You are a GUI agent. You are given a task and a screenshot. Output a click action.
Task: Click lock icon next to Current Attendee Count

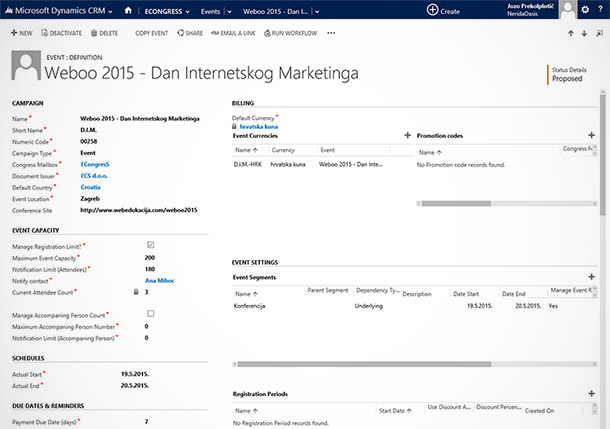click(136, 292)
